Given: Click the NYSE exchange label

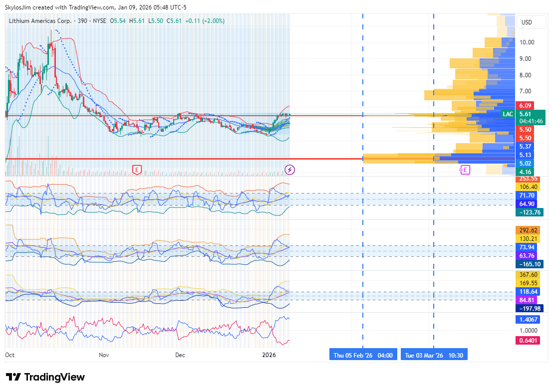Looking at the screenshot, I should pyautogui.click(x=100, y=21).
